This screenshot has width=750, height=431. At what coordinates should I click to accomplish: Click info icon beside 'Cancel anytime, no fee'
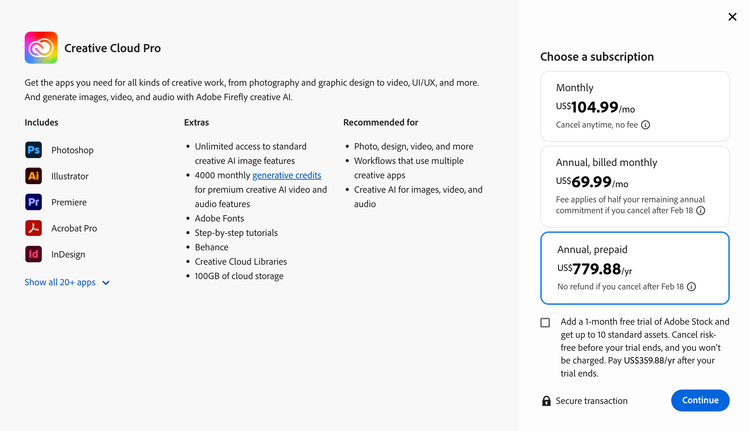(646, 125)
